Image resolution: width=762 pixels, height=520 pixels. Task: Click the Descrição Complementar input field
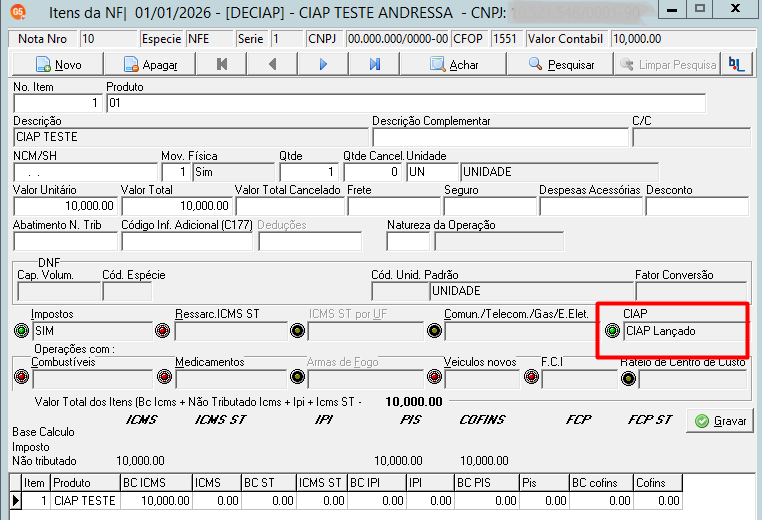(x=501, y=138)
